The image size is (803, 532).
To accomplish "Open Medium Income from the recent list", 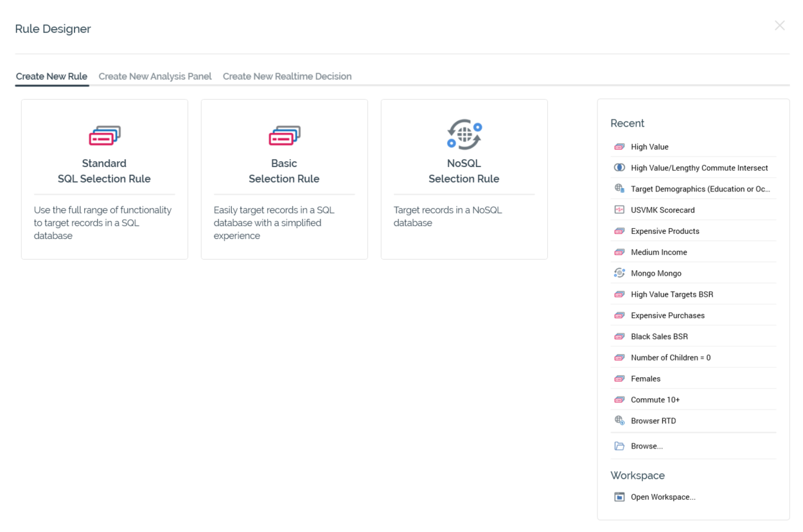I will point(658,253).
